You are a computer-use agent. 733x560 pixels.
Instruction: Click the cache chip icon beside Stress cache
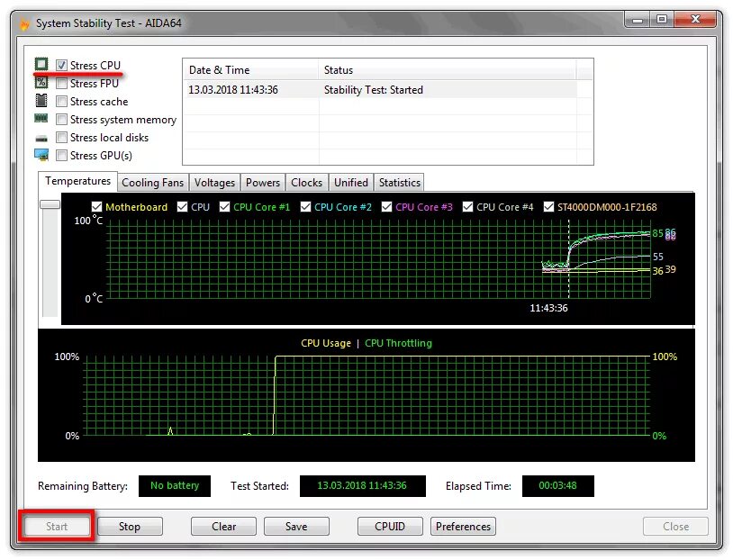coord(41,101)
